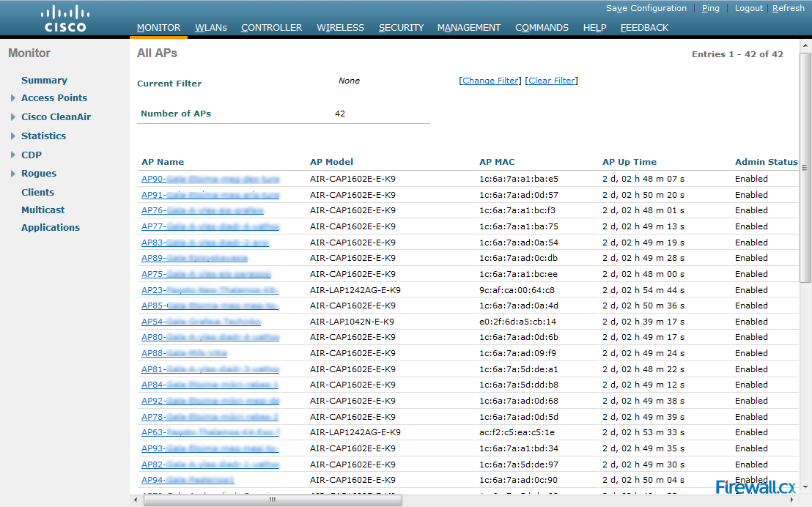Open the AP90 access point link
This screenshot has width=812, height=507.
[x=210, y=180]
